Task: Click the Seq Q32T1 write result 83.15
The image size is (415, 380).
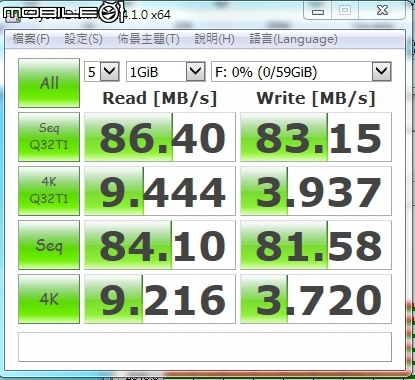Action: pyautogui.click(x=316, y=137)
